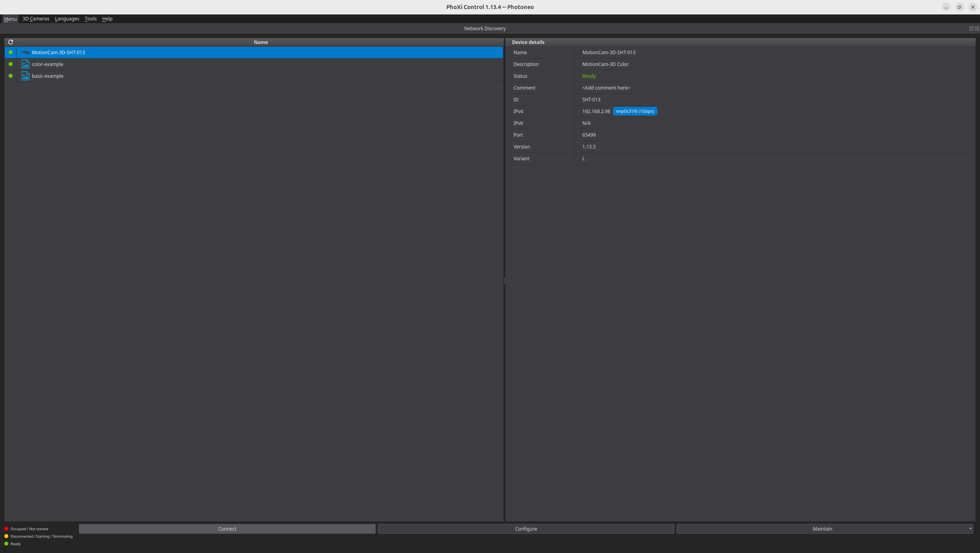
Task: Click the vertical splitter between panels
Action: [505, 280]
